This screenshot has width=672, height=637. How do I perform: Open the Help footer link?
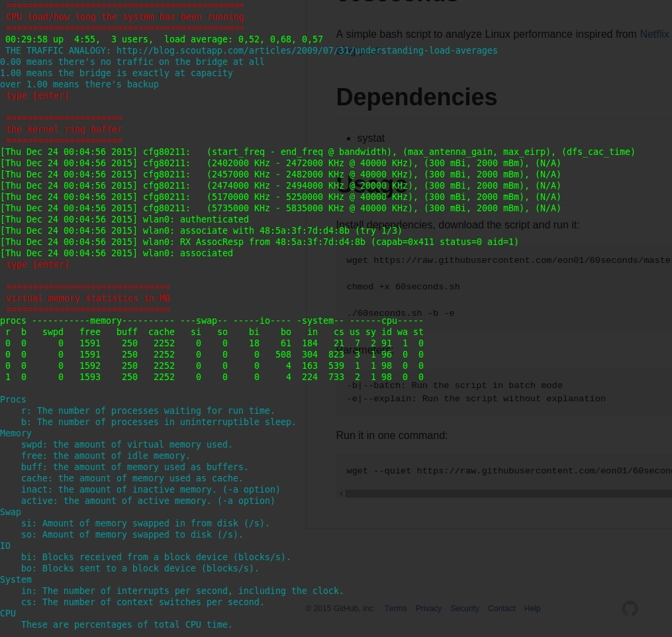(532, 609)
